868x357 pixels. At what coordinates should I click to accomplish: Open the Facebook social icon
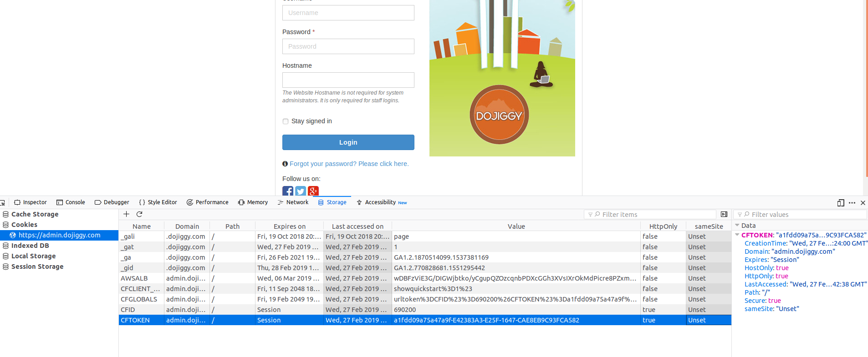[288, 191]
